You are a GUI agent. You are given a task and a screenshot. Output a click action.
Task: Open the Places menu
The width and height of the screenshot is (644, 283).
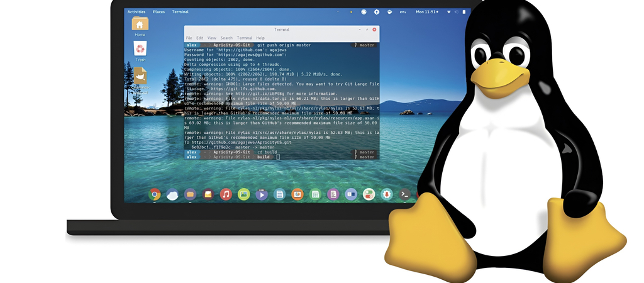point(159,12)
